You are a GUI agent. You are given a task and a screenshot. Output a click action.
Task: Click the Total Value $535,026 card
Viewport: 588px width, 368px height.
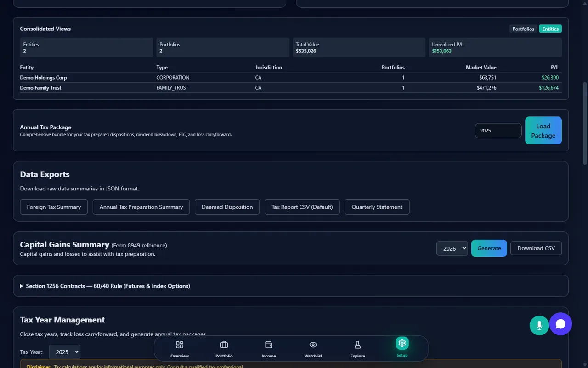pyautogui.click(x=359, y=47)
